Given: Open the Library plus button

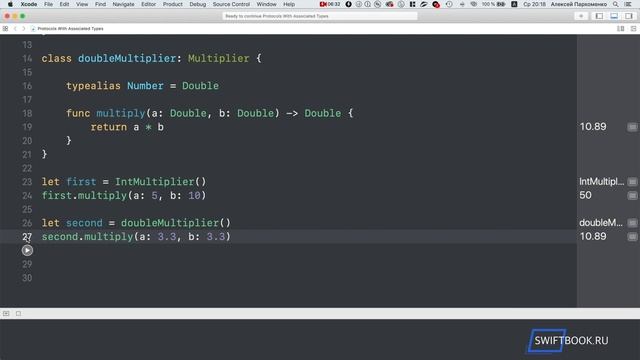Looking at the screenshot, I should (581, 16).
